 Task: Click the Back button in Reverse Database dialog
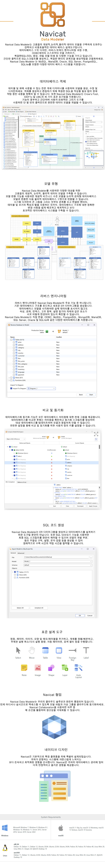click(81, 395)
